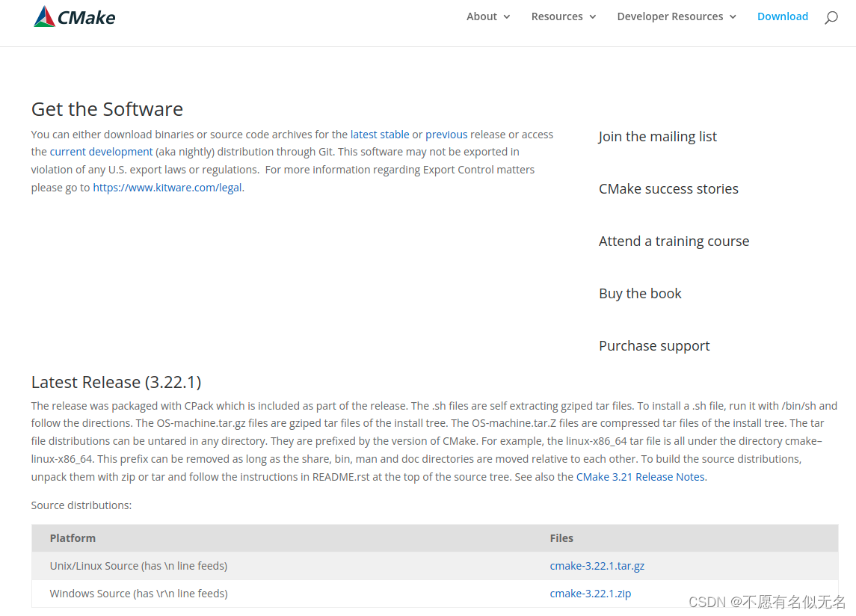Click the Source distributions: label

point(81,505)
